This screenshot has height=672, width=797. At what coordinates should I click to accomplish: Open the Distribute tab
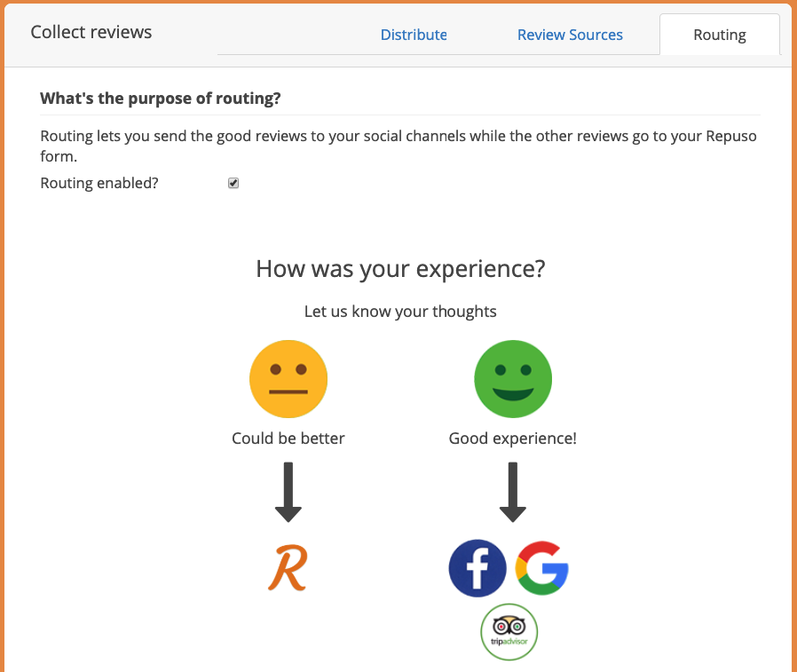click(x=414, y=35)
